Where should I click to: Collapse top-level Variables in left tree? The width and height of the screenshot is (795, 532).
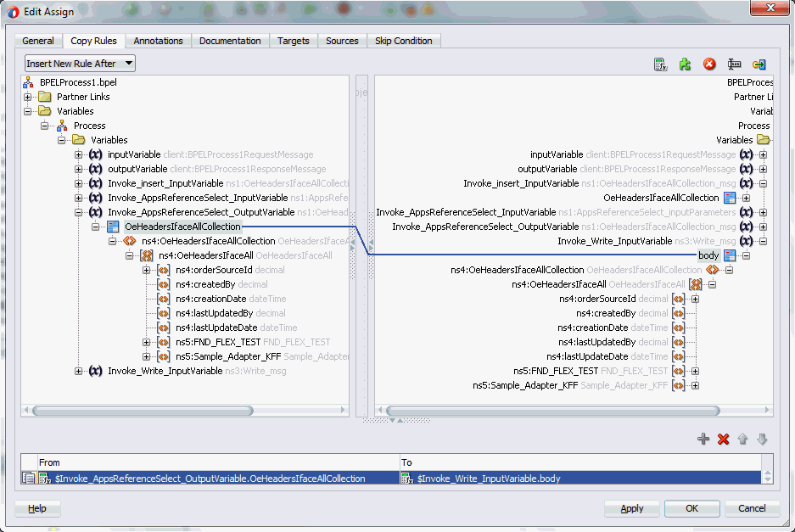pos(28,111)
